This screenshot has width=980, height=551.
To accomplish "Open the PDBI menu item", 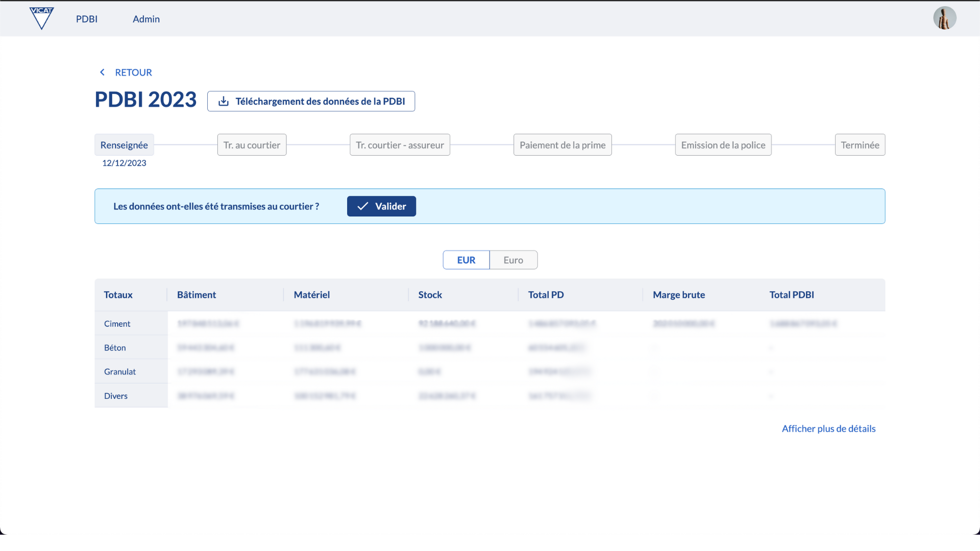I will [87, 19].
